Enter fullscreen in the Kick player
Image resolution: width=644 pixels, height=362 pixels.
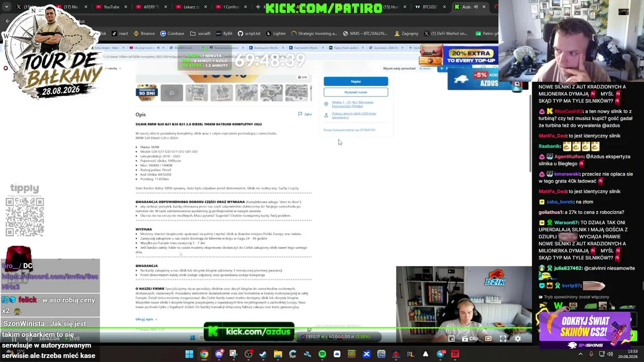coord(503,339)
